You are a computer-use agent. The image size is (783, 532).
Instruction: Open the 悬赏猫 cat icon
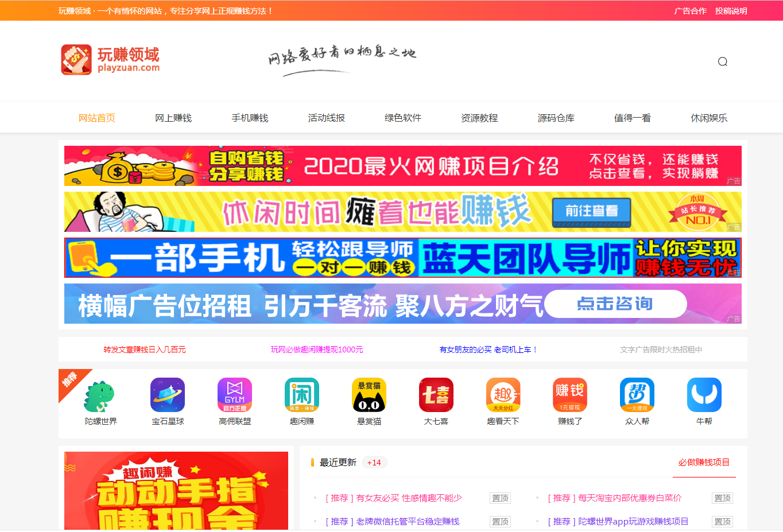pyautogui.click(x=369, y=395)
